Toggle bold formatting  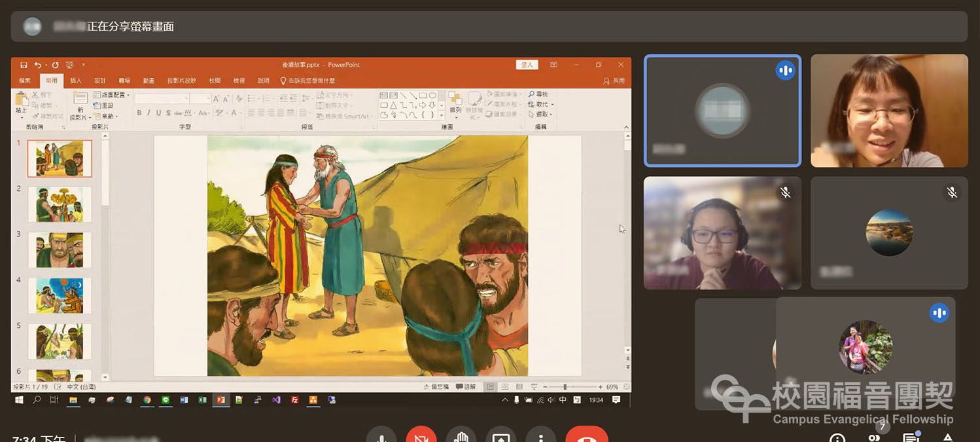[139, 113]
